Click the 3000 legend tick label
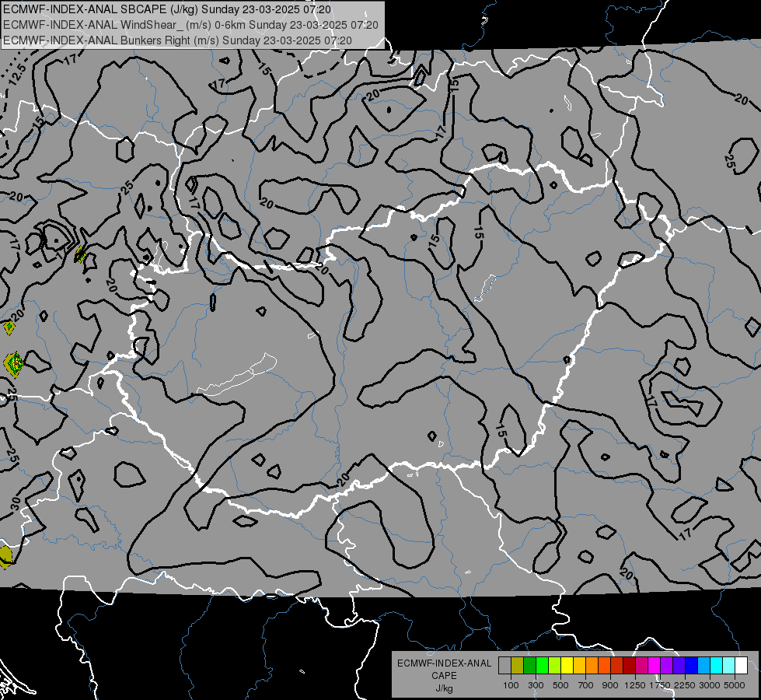The width and height of the screenshot is (761, 700). (710, 685)
